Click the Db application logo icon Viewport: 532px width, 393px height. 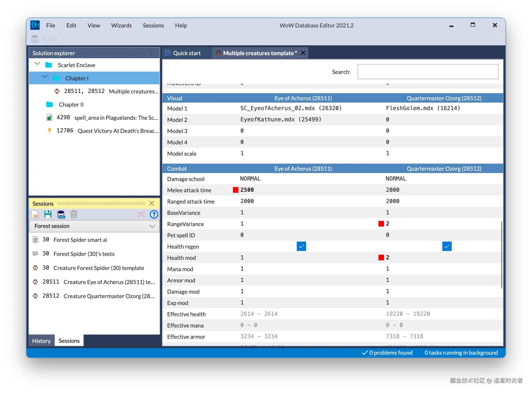click(35, 25)
